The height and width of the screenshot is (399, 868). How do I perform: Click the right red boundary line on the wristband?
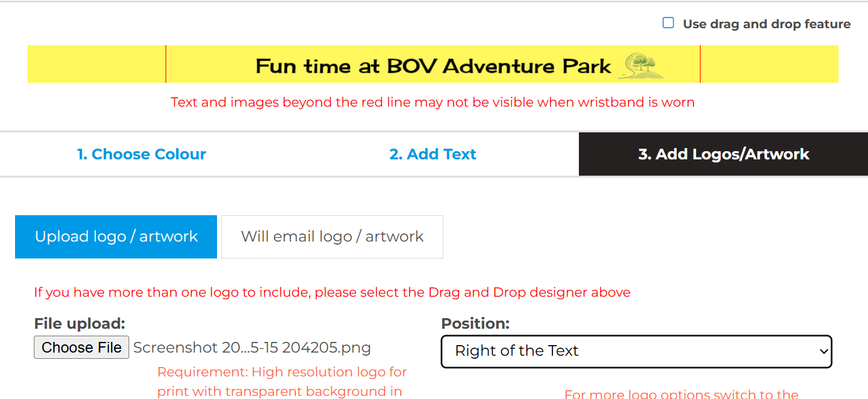(700, 64)
